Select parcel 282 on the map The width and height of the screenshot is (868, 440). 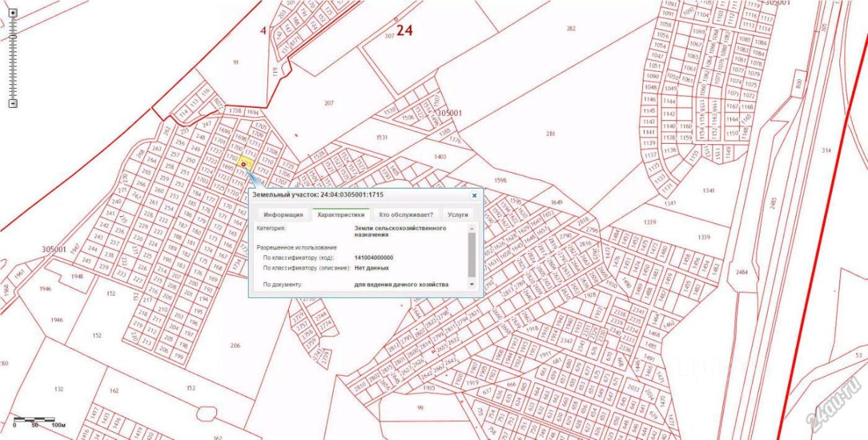coord(570,28)
